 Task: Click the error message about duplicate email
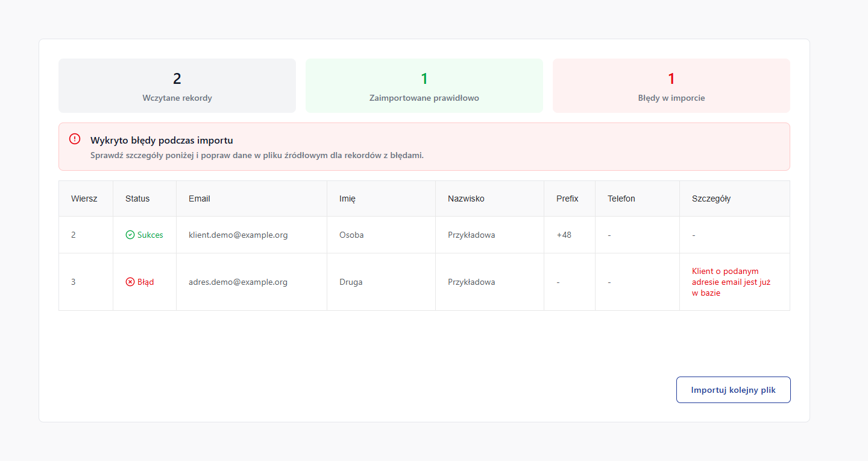(x=731, y=282)
